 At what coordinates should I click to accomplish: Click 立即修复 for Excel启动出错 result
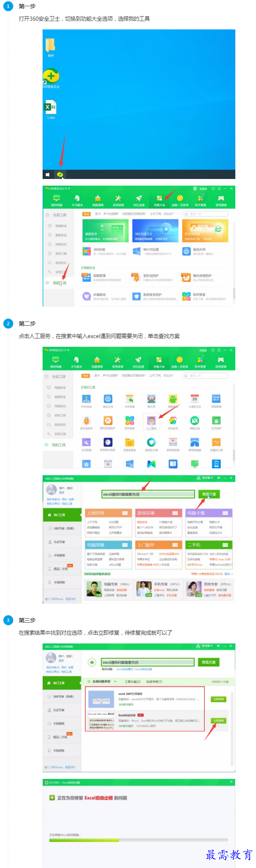click(218, 721)
